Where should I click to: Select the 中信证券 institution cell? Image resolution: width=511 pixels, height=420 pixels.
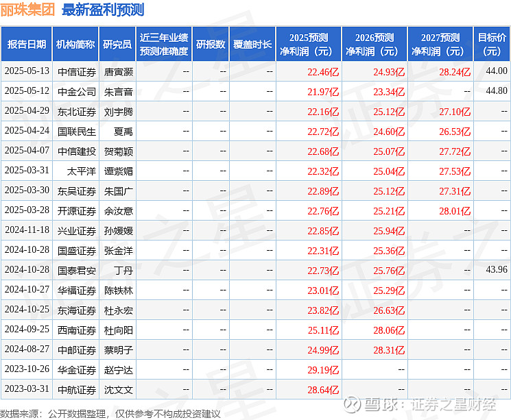click(x=77, y=72)
